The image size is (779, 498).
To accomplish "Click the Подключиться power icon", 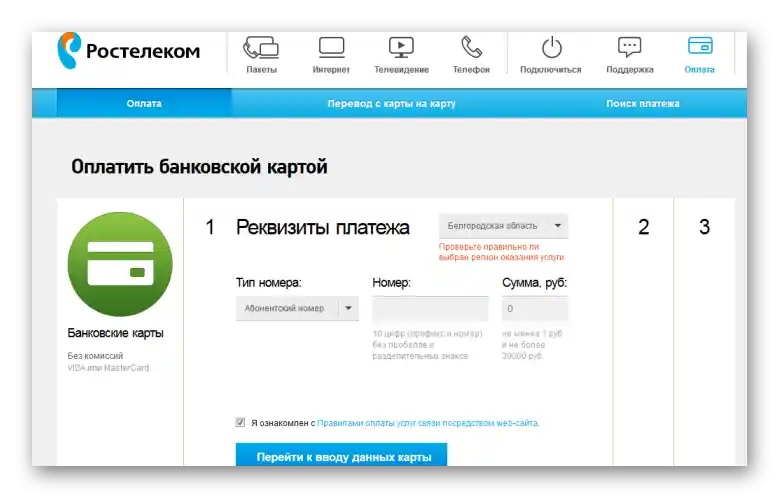I will click(551, 48).
